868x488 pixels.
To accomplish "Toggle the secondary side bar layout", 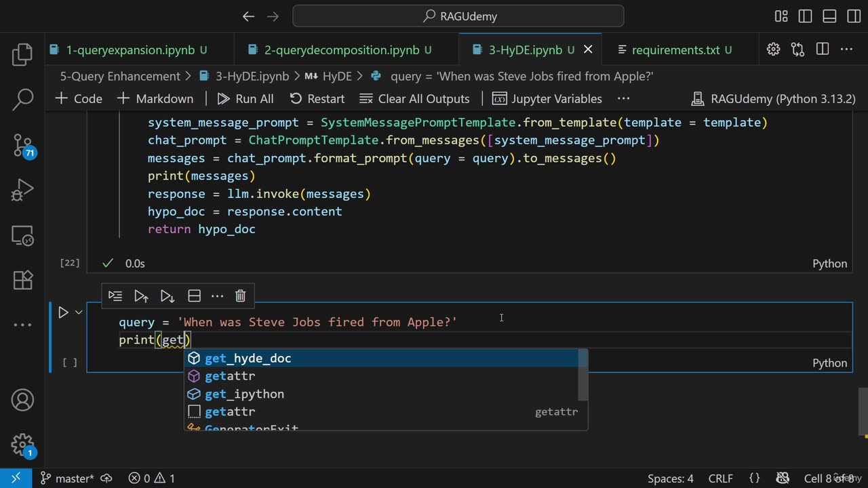I will click(853, 16).
